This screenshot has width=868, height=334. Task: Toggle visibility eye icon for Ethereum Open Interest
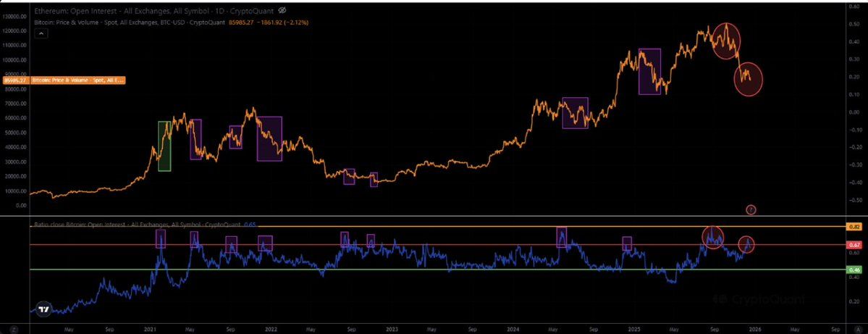click(x=282, y=11)
